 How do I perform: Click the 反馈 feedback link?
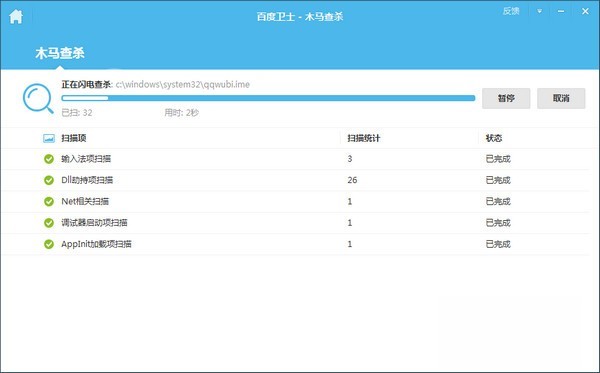pyautogui.click(x=511, y=11)
